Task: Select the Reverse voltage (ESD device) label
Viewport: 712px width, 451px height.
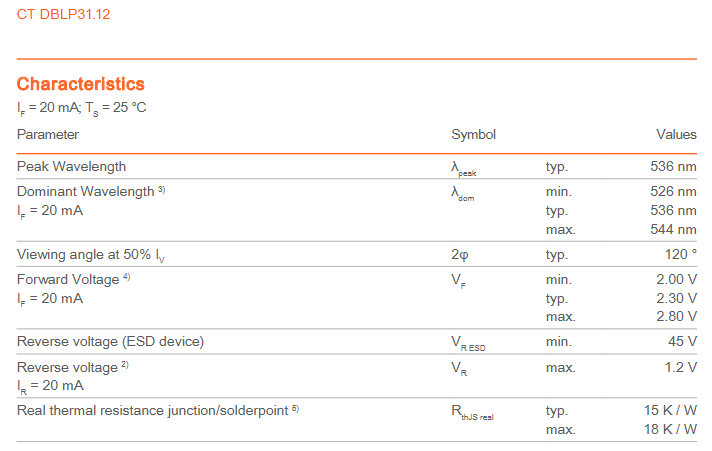Action: click(110, 342)
